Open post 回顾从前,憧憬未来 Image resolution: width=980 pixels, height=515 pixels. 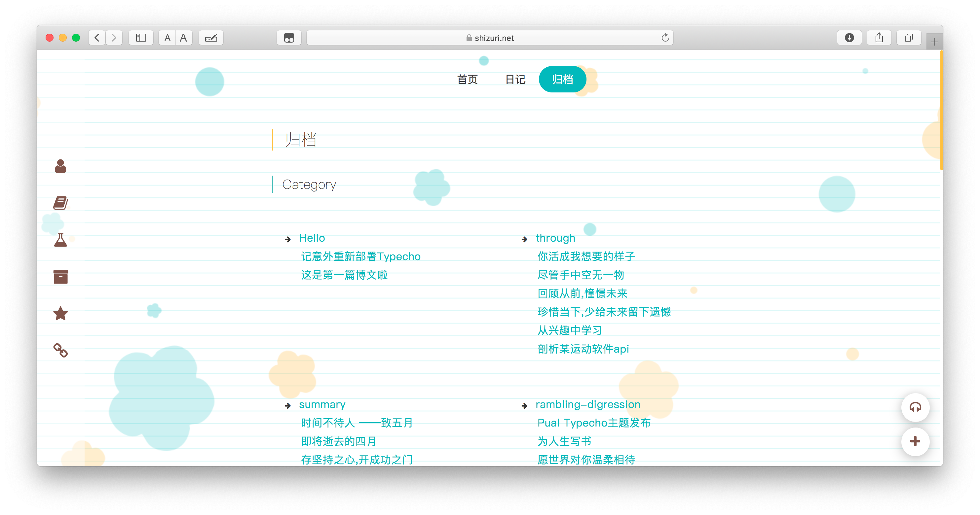pyautogui.click(x=583, y=293)
